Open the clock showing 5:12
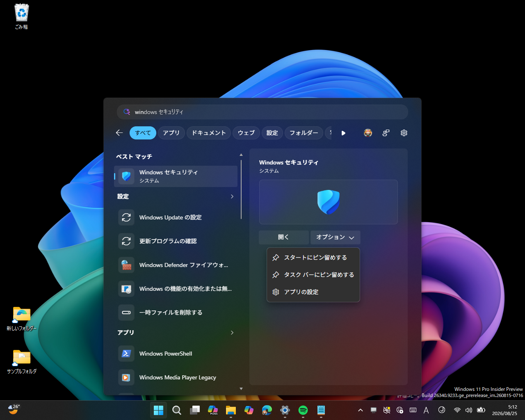This screenshot has width=525, height=420. pos(505,410)
